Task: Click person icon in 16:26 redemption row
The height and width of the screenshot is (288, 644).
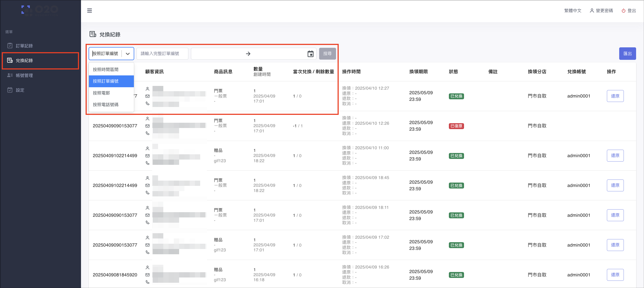Action: tap(148, 268)
